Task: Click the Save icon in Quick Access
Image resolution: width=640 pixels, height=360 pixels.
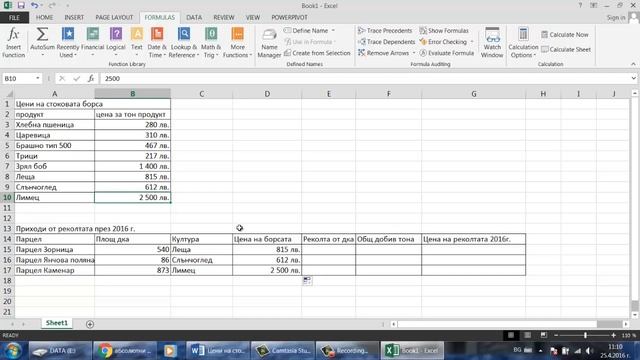Action: coord(21,5)
